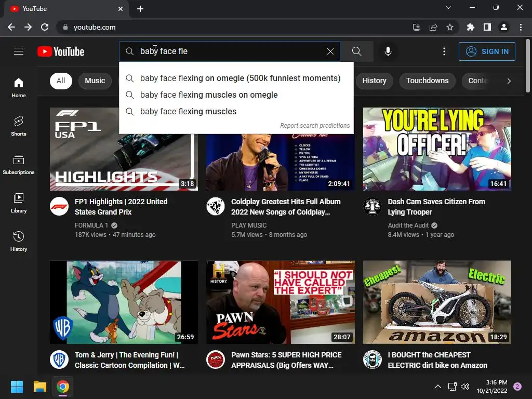Reload the page
The image size is (532, 399).
[x=45, y=27]
